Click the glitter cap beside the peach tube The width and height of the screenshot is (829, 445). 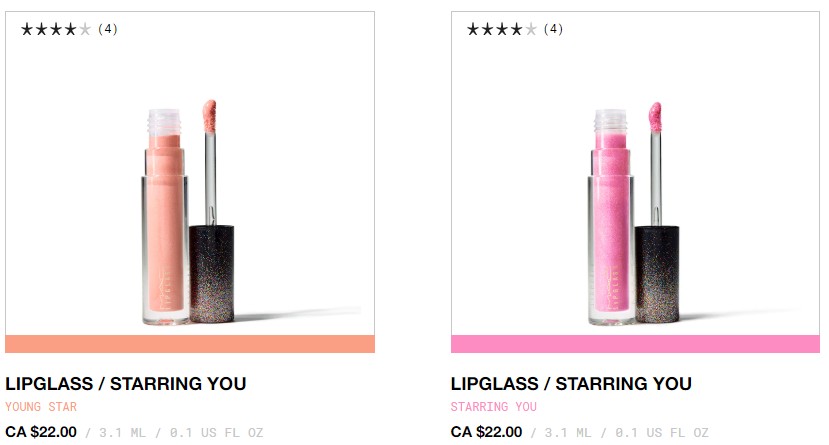212,272
